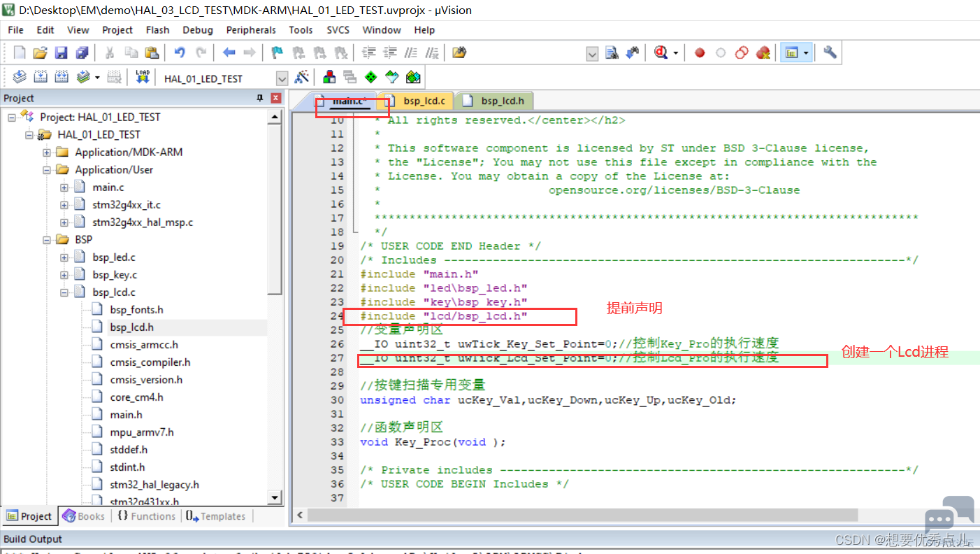Indent the selected text using the toolbar icon
This screenshot has height=554, width=980.
[369, 52]
